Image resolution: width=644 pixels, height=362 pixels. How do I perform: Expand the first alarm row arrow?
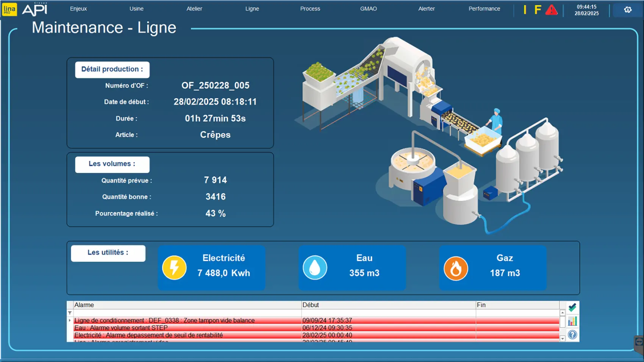[x=70, y=320]
